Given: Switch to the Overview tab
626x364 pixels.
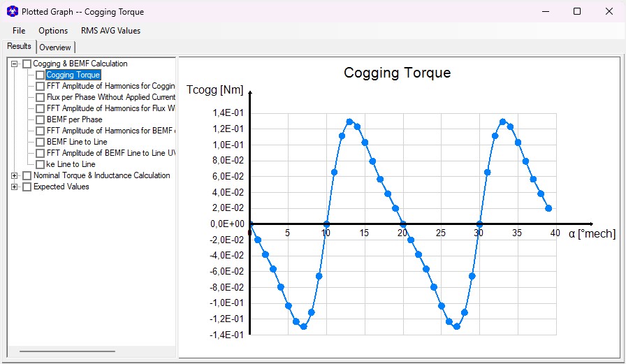Looking at the screenshot, I should pyautogui.click(x=55, y=48).
